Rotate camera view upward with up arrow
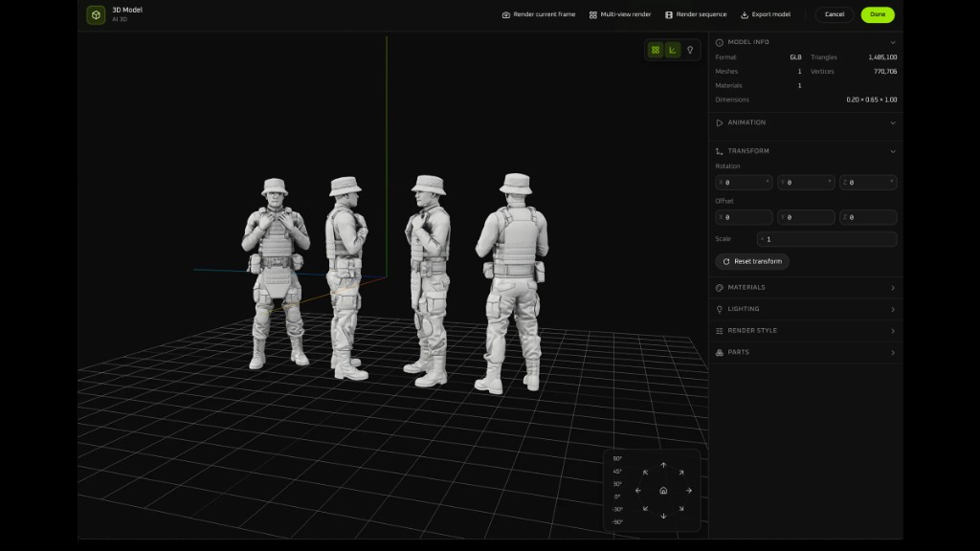 tap(663, 466)
